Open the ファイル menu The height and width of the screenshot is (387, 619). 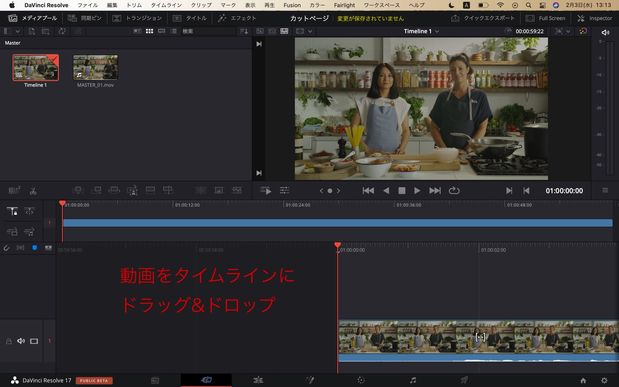tap(88, 5)
